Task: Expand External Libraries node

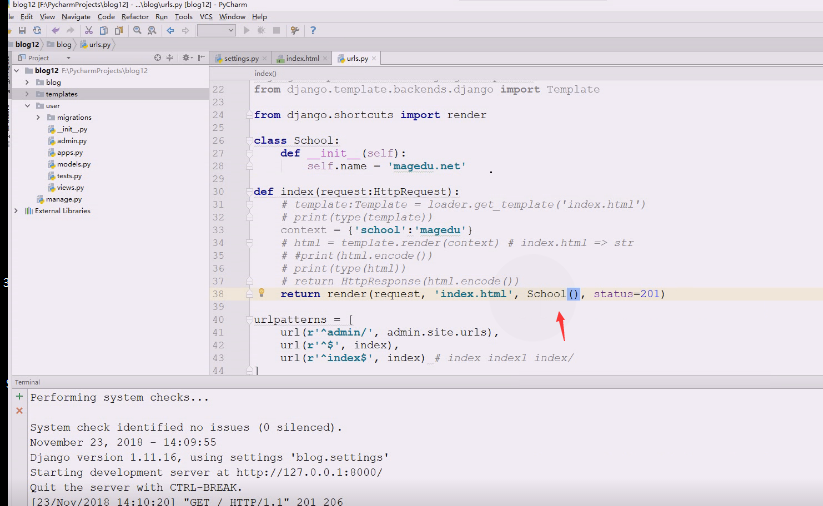Action: pos(16,211)
